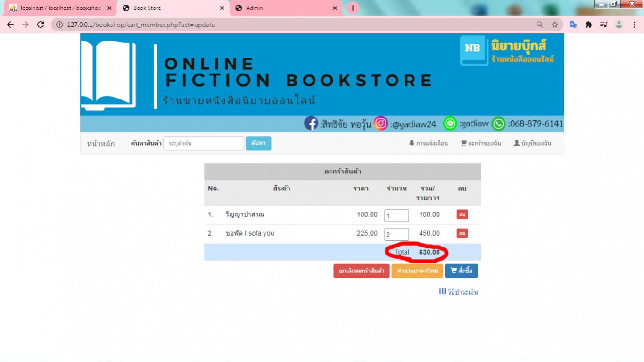Open notifications via the bell icon การแจ้งเดือน

(412, 143)
